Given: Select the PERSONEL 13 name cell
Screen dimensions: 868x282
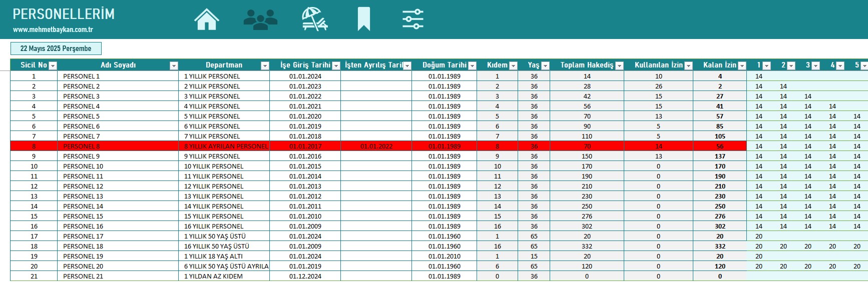Looking at the screenshot, I should (x=118, y=196).
